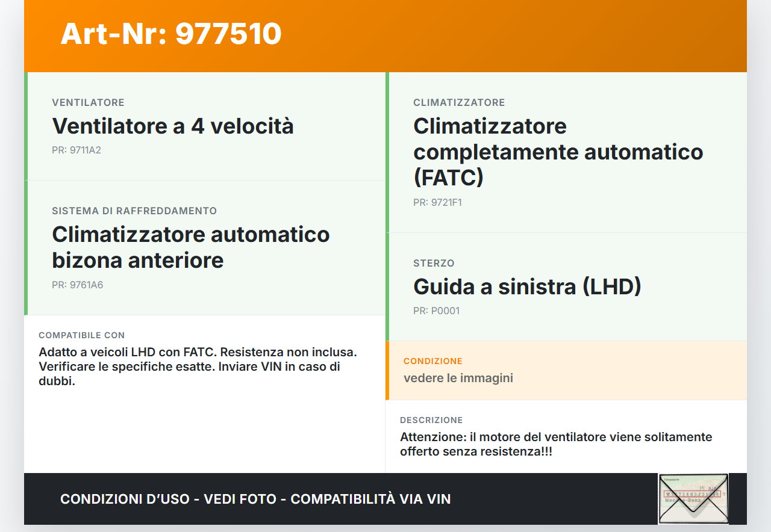Click the code "PR: P0001"
This screenshot has width=771, height=532.
437,311
